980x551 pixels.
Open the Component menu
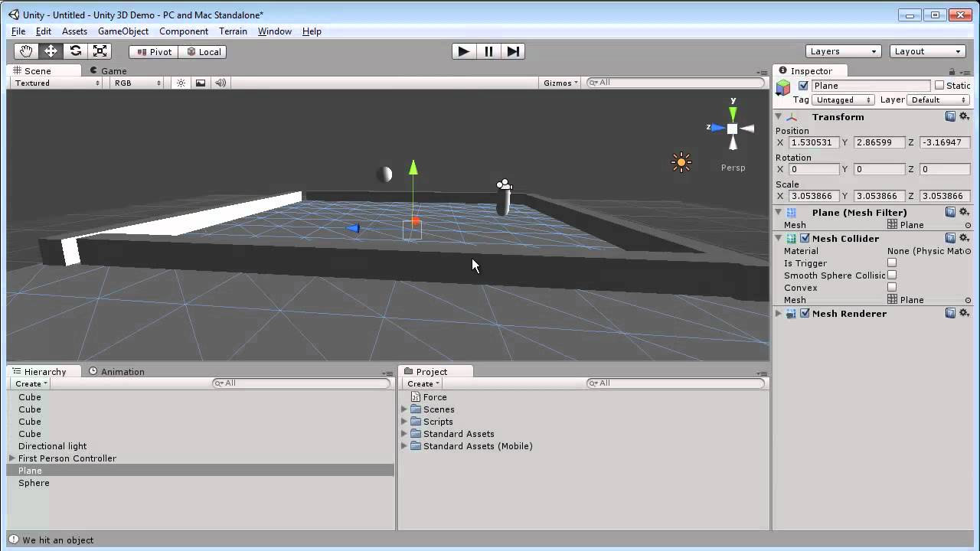(184, 31)
